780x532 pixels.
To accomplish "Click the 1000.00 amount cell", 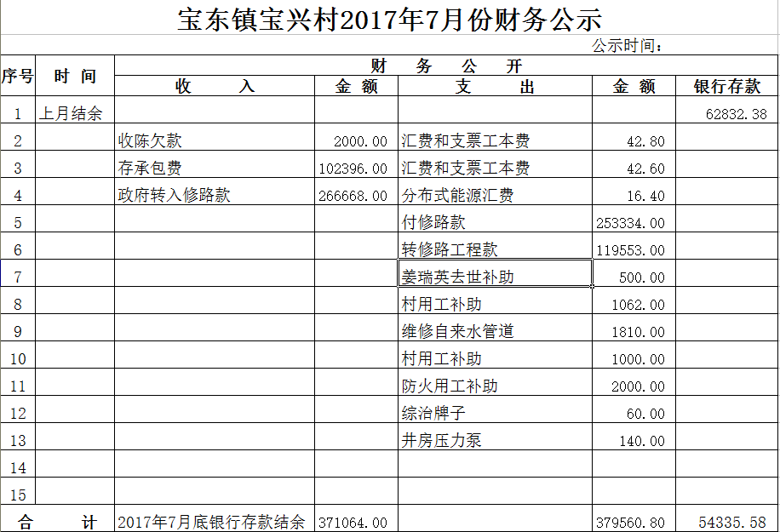I will [x=634, y=355].
